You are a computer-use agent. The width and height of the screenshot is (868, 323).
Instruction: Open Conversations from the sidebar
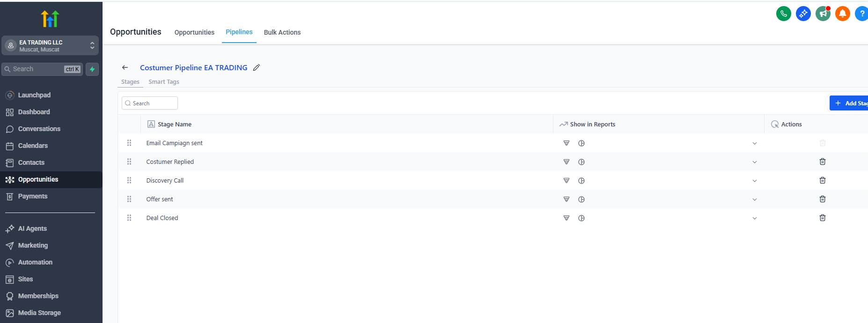[x=39, y=129]
